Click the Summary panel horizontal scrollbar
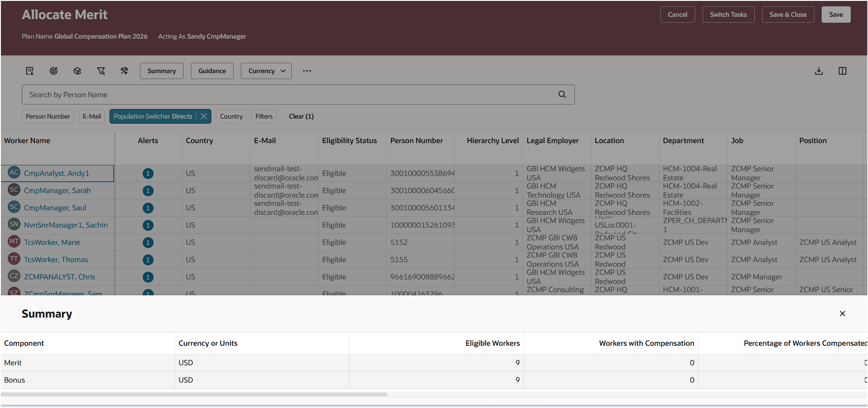 (x=194, y=394)
